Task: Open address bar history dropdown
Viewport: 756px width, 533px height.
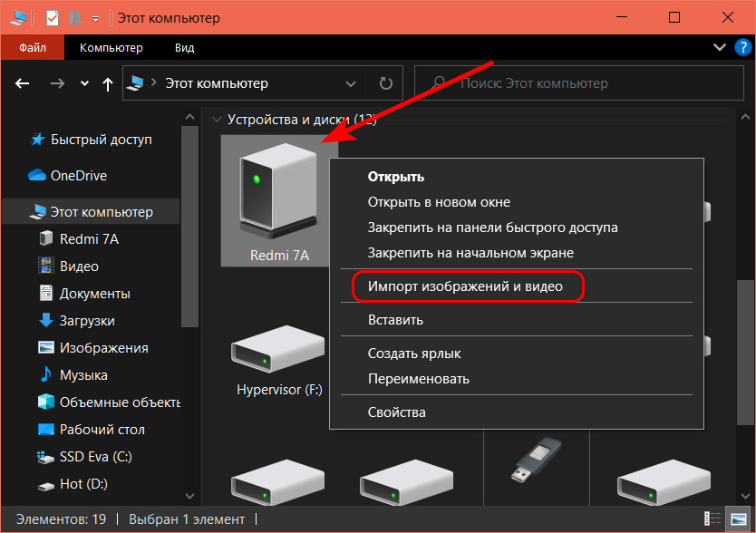Action: [352, 83]
